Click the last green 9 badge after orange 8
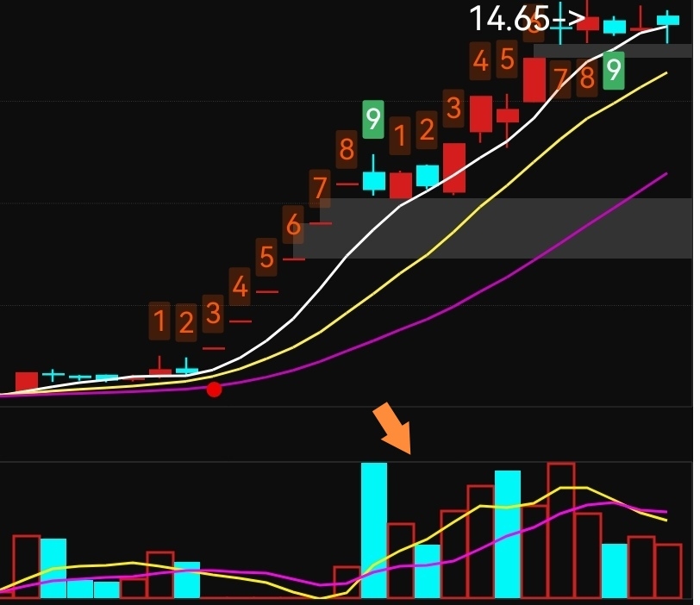Viewport: 700px width, 605px height. pyautogui.click(x=614, y=70)
